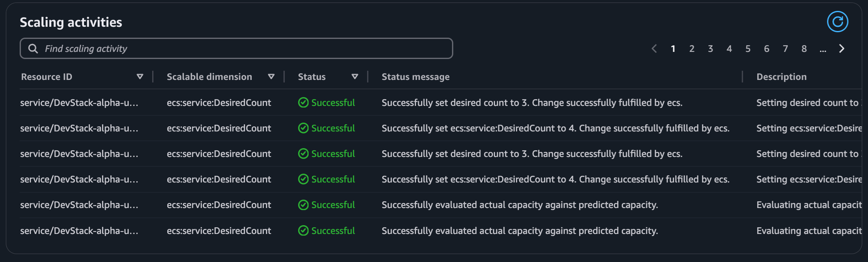Click the last row's Successful status icon
This screenshot has width=868, height=262.
(x=303, y=231)
